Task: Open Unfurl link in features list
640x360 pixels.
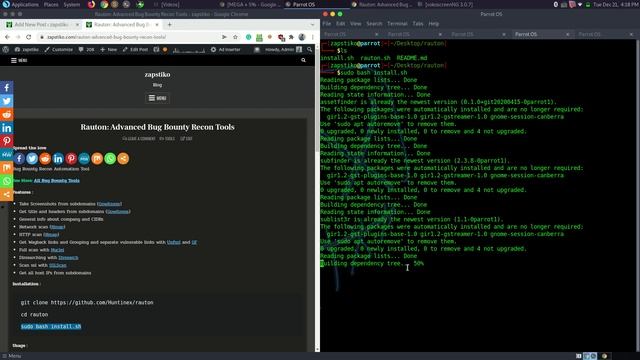Action: tap(173, 242)
